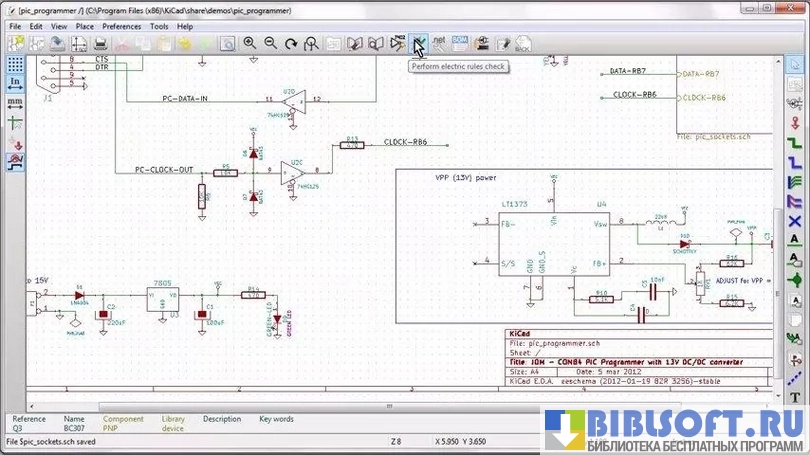The width and height of the screenshot is (810, 455).
Task: Click the Perform electric rules check icon
Action: (419, 44)
